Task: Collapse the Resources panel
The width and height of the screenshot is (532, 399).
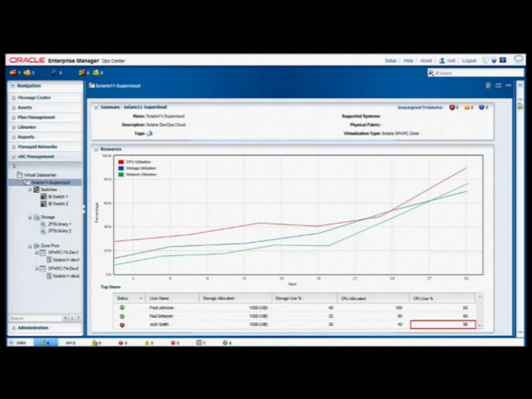Action: 96,149
